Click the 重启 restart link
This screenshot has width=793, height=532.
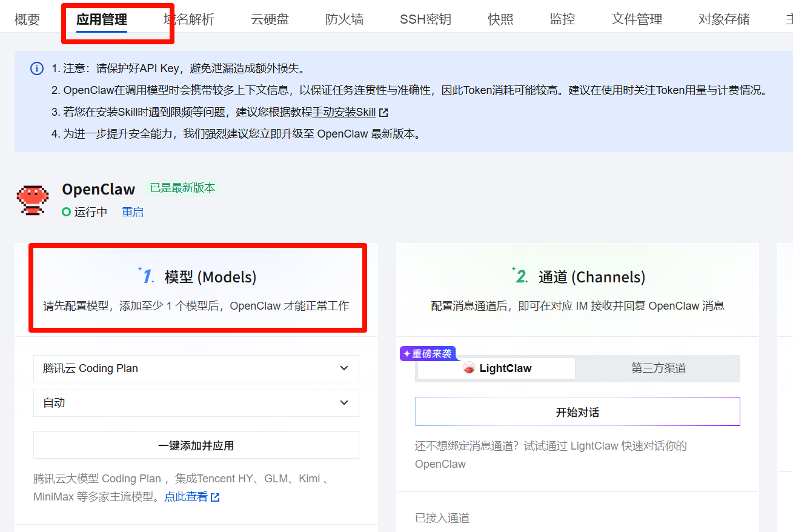coord(133,212)
